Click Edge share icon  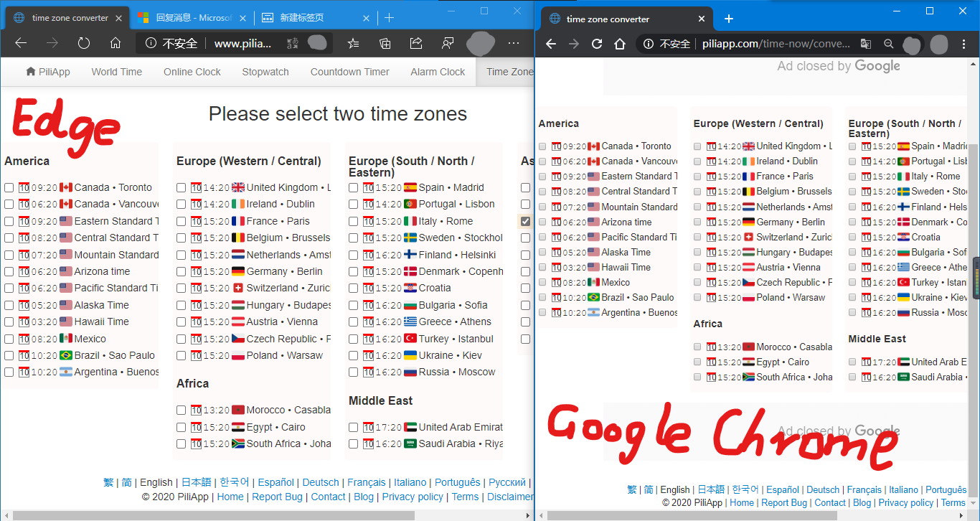coord(416,43)
